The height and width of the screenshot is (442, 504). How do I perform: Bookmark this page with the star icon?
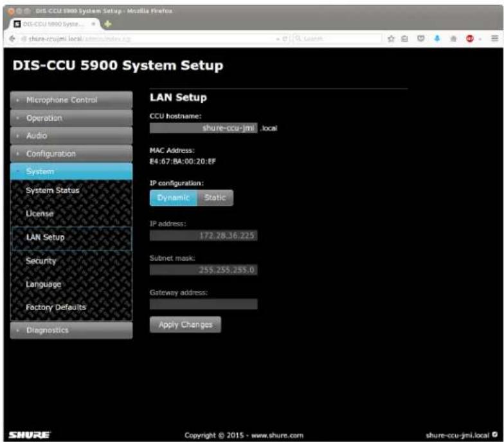pyautogui.click(x=391, y=39)
